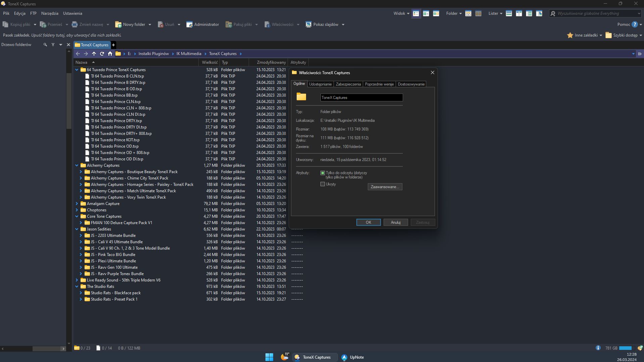Viewport: 644px width, 362px height.
Task: Open Zaawansowane advanced attributes
Action: 385,187
